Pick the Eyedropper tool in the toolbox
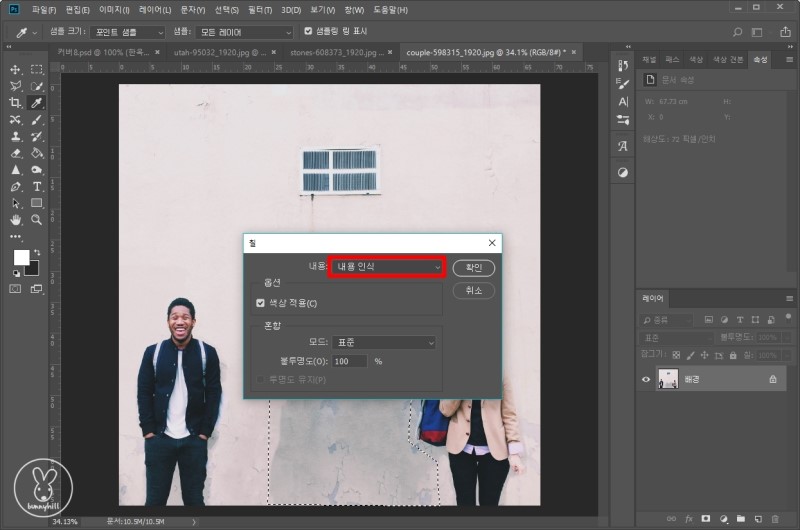Image resolution: width=800 pixels, height=530 pixels. click(37, 103)
